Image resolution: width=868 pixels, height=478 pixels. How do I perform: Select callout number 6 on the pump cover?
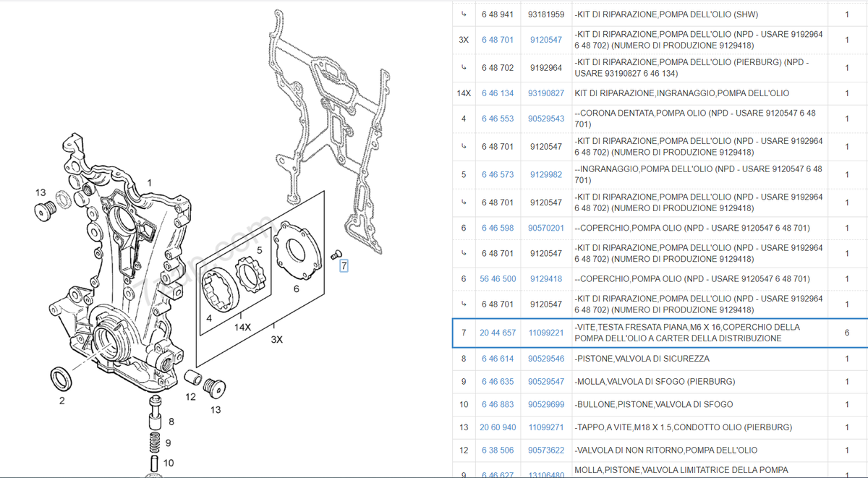[x=296, y=289]
